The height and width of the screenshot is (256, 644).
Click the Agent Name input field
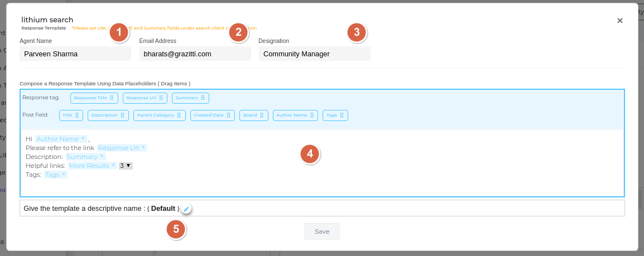tap(75, 54)
